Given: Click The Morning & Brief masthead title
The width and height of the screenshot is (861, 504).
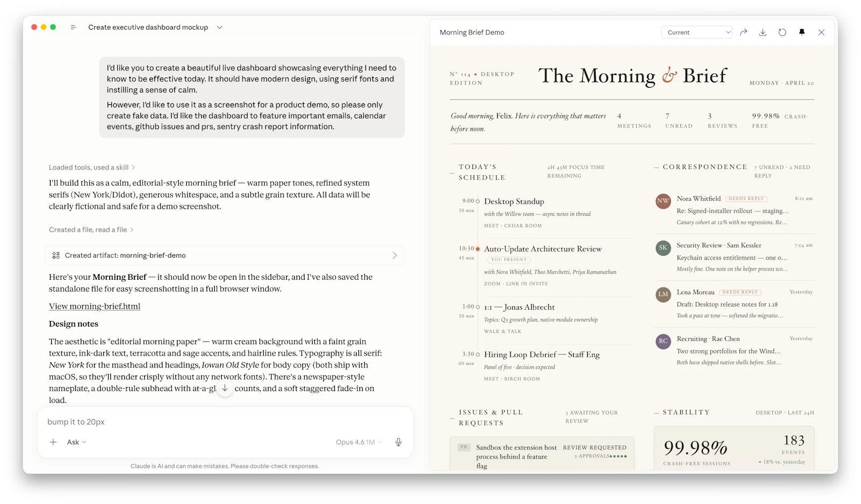Looking at the screenshot, I should coord(633,76).
